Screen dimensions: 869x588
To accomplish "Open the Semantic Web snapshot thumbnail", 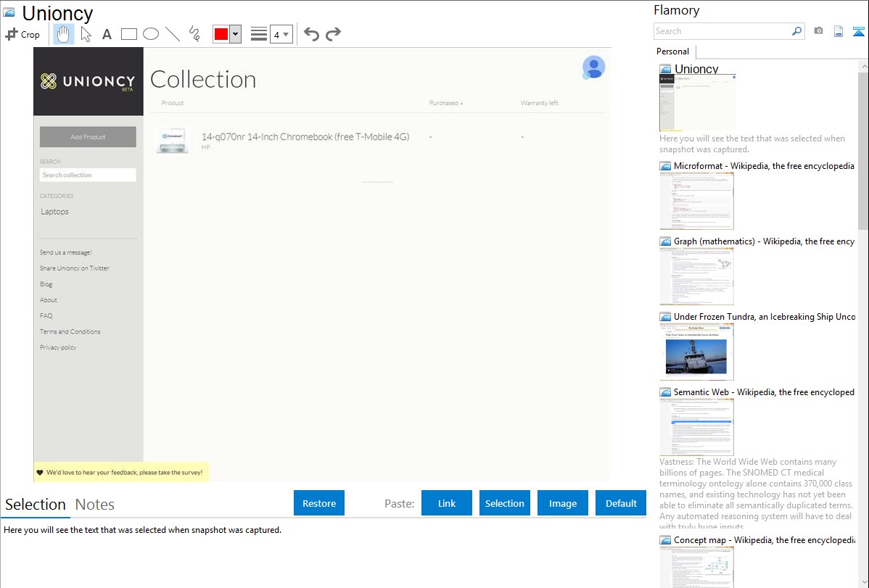I will click(x=696, y=426).
